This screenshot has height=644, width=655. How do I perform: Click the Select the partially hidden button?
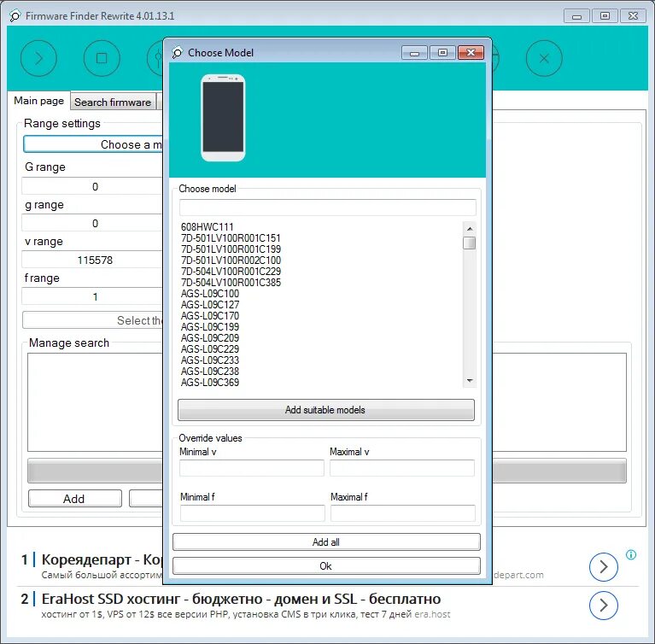[93, 320]
